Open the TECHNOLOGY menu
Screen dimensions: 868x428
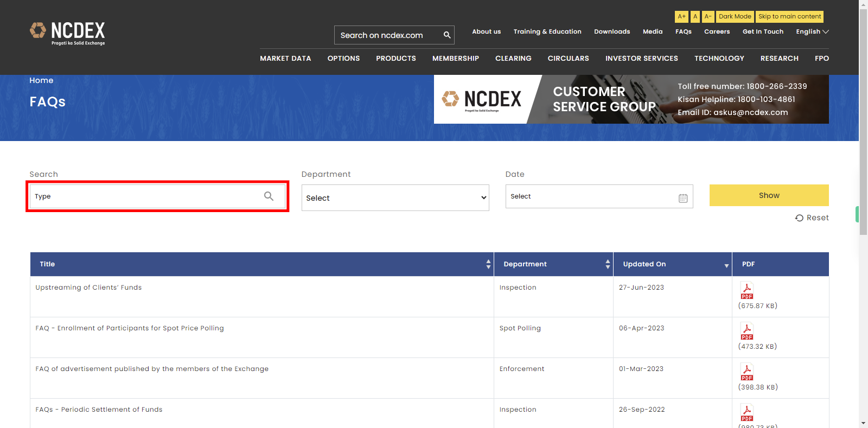(x=719, y=58)
